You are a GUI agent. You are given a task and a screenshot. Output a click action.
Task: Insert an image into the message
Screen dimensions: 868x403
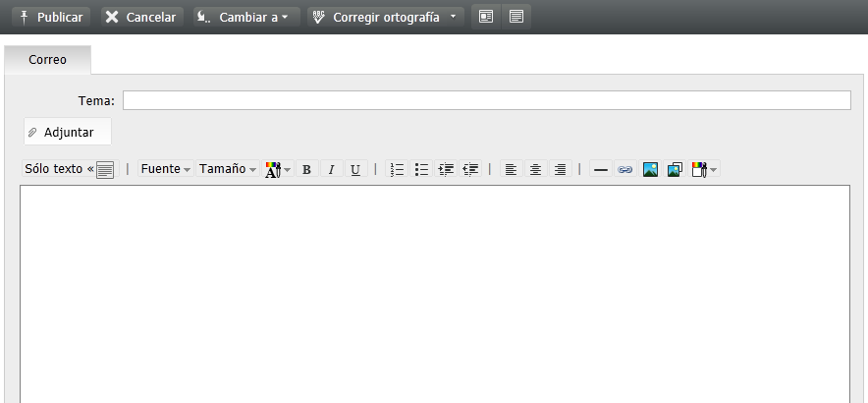coord(650,169)
